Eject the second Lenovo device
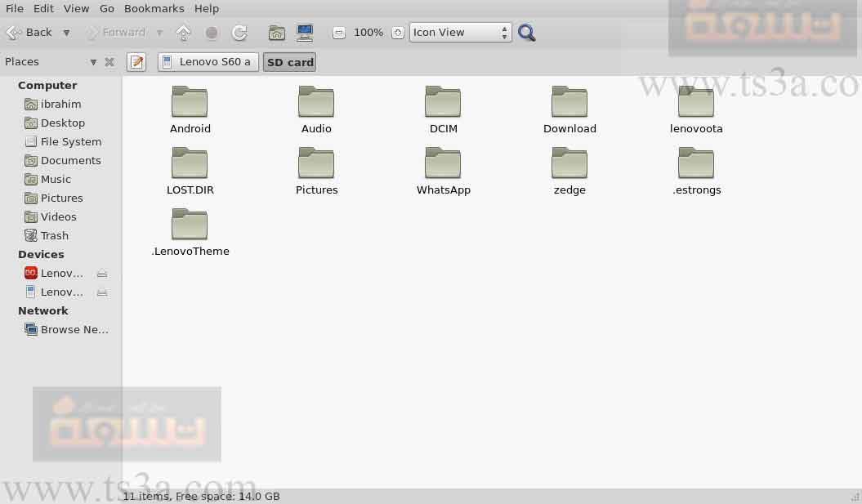This screenshot has height=504, width=862. pyautogui.click(x=101, y=292)
